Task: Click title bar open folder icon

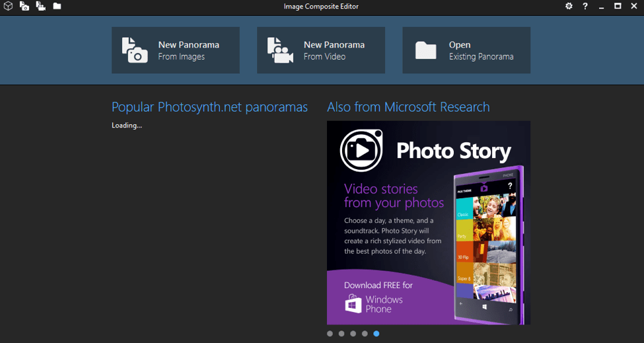Action: click(x=57, y=6)
